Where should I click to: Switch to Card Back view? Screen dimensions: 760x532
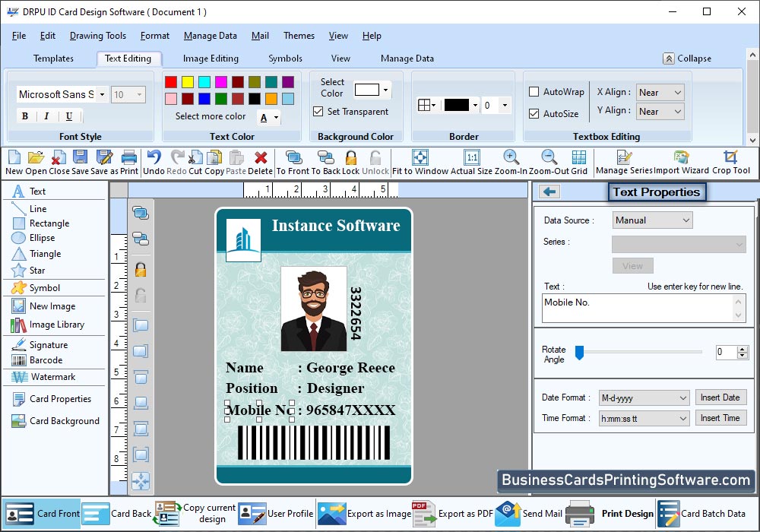point(117,514)
